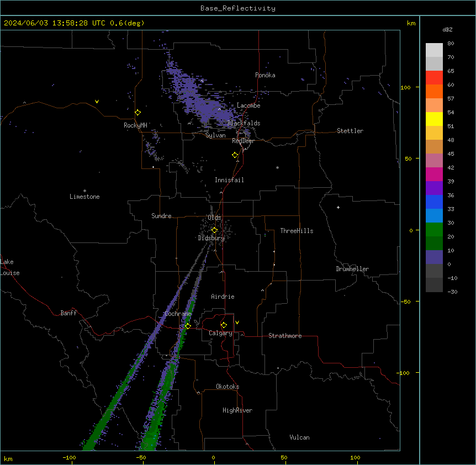476x465 pixels.
Task: Click the RedDeer city label
Action: pos(243,141)
